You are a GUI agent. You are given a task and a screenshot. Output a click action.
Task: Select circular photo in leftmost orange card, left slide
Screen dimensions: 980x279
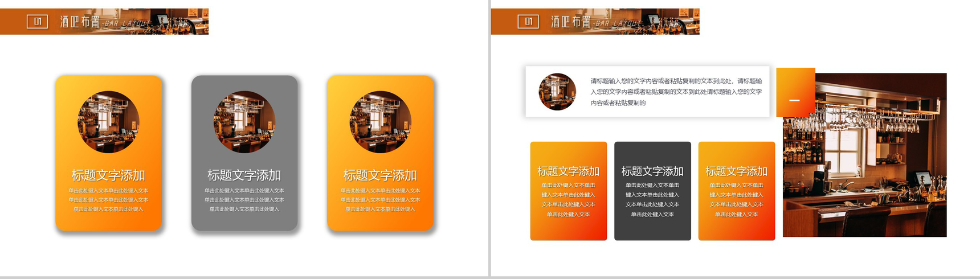pyautogui.click(x=108, y=122)
